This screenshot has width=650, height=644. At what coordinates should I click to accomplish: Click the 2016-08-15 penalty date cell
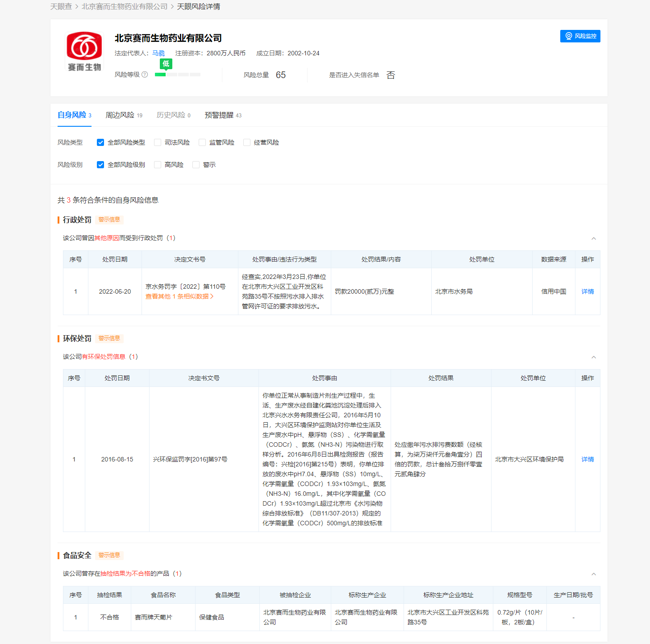pyautogui.click(x=117, y=459)
